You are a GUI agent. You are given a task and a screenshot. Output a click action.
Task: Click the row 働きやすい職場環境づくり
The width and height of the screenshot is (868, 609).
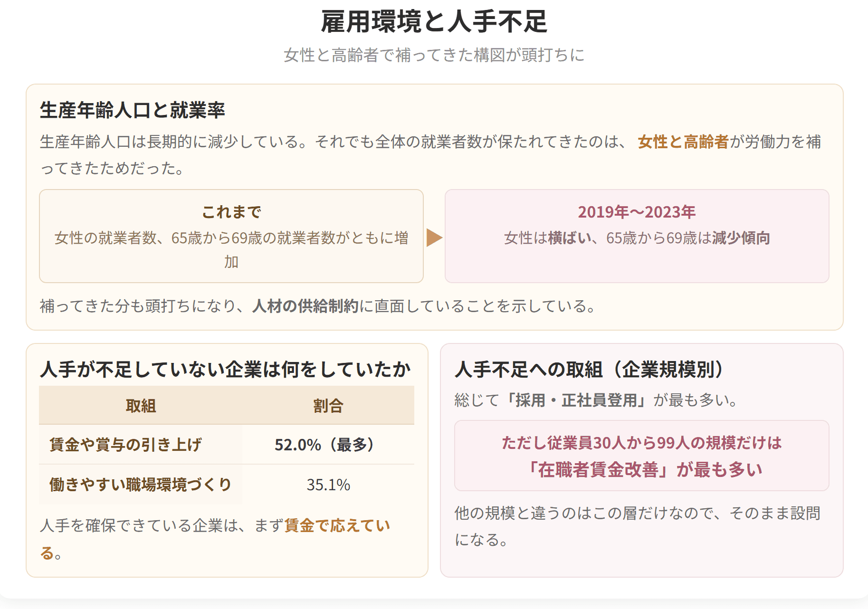227,485
